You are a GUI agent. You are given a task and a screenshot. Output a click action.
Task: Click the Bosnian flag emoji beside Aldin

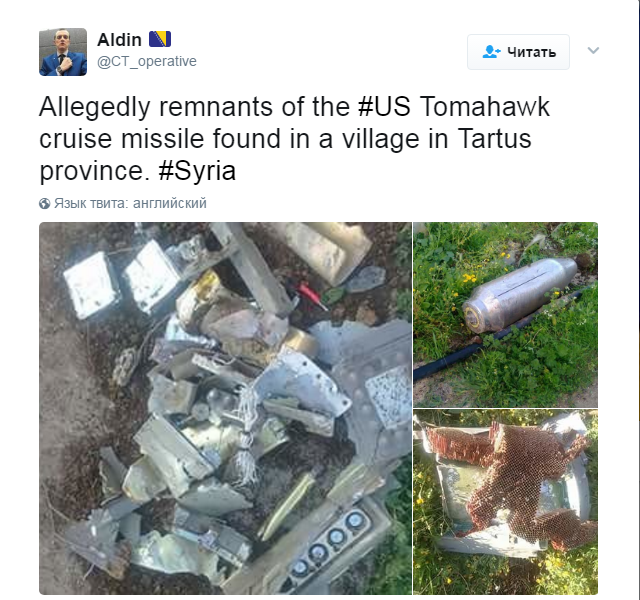click(x=160, y=39)
